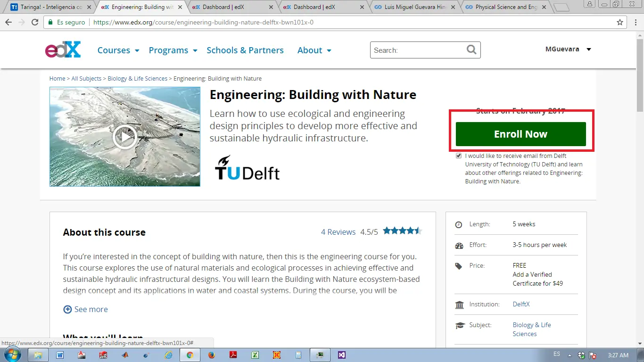644x362 pixels.
Task: Click the TU Delft logo
Action: click(247, 167)
